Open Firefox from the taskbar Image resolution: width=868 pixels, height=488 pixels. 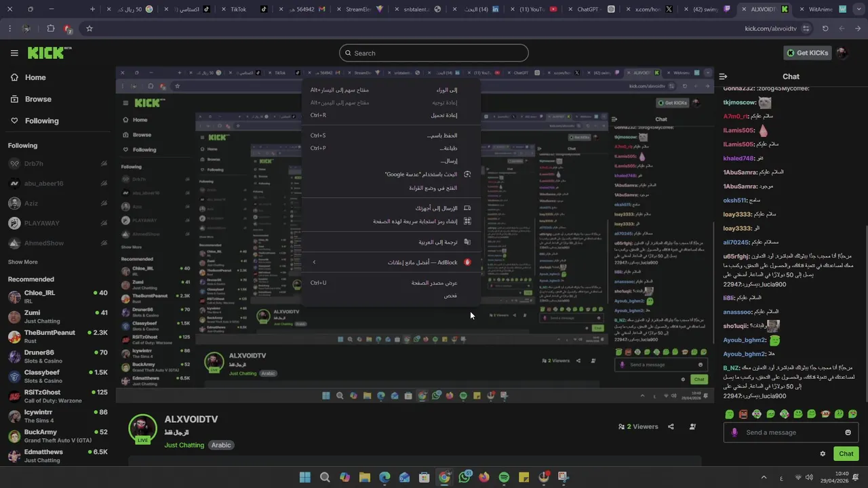tap(484, 477)
